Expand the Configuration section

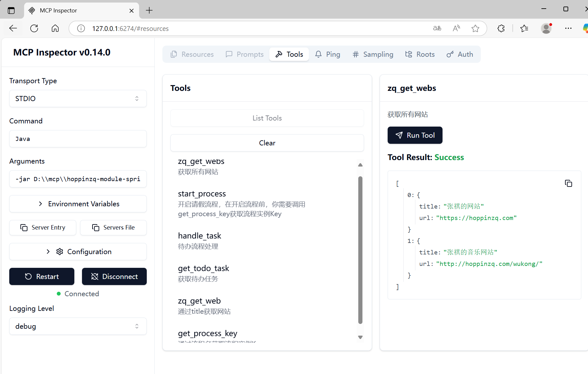pos(78,252)
